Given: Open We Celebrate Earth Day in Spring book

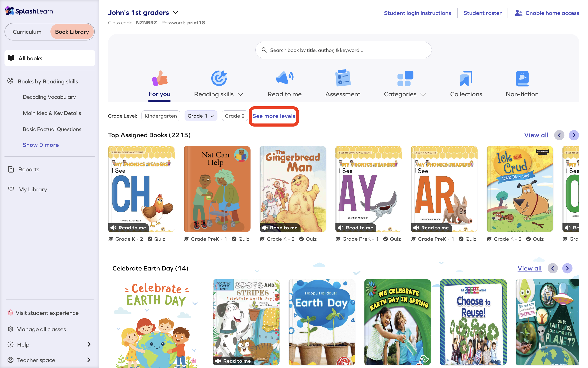Looking at the screenshot, I should pyautogui.click(x=398, y=322).
